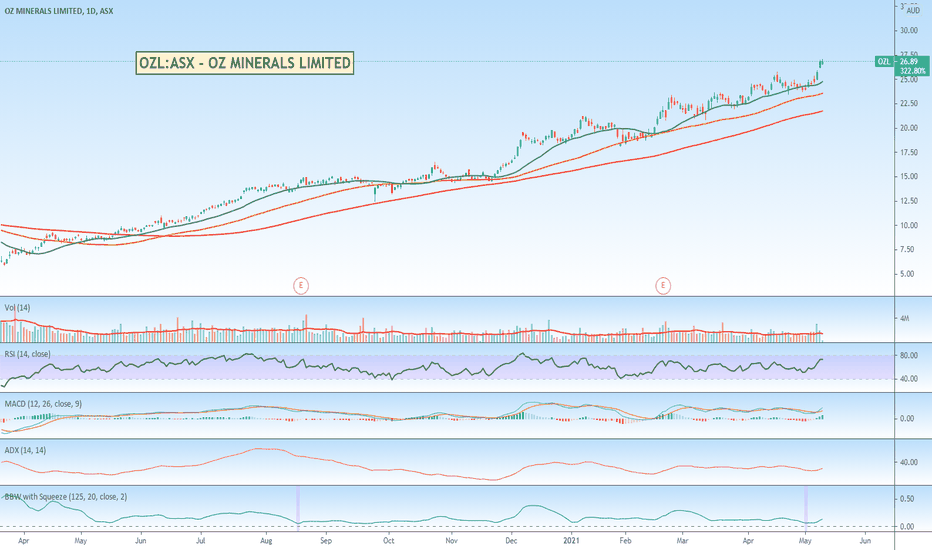
Task: Select the OZ MINERALS LIMITED, 1D, ASX header
Action: pos(59,11)
